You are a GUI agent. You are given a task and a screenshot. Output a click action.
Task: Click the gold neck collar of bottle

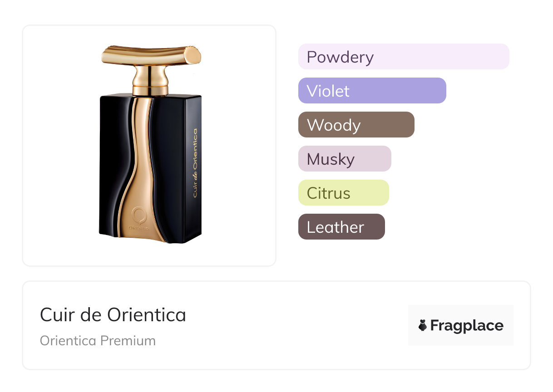[150, 82]
